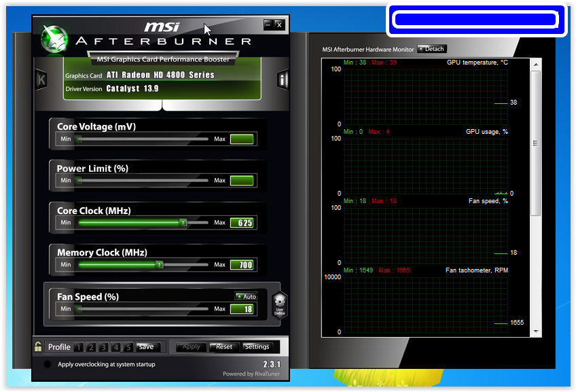Select profile slot 3

[x=104, y=347]
